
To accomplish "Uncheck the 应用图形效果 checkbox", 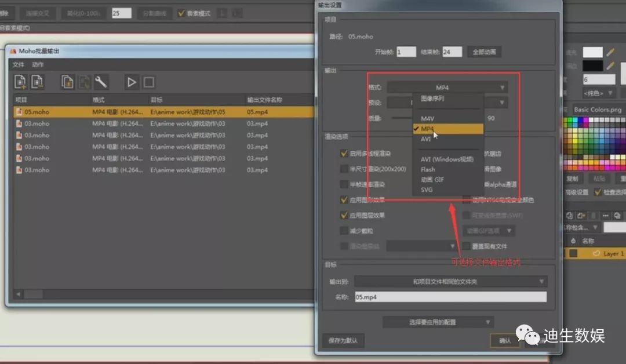I will click(344, 199).
